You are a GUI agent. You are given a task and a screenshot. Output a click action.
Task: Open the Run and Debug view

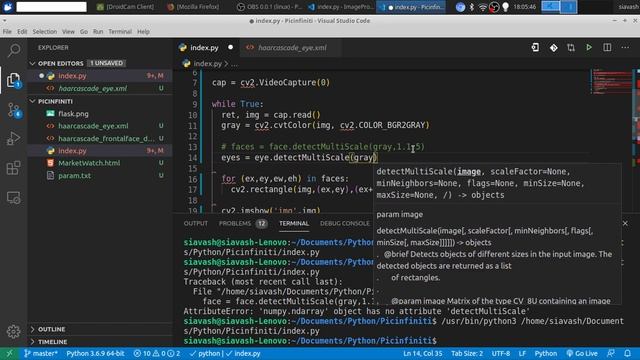13,138
